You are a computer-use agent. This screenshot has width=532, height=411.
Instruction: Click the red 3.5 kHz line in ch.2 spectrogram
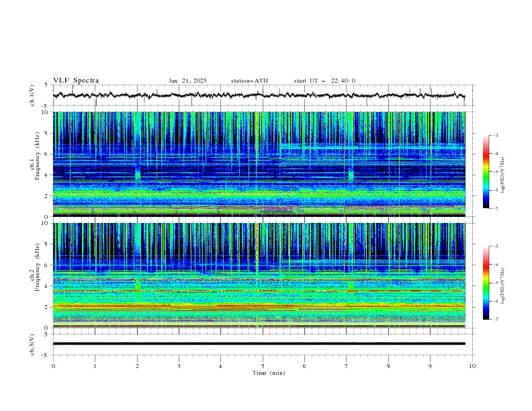click(259, 291)
